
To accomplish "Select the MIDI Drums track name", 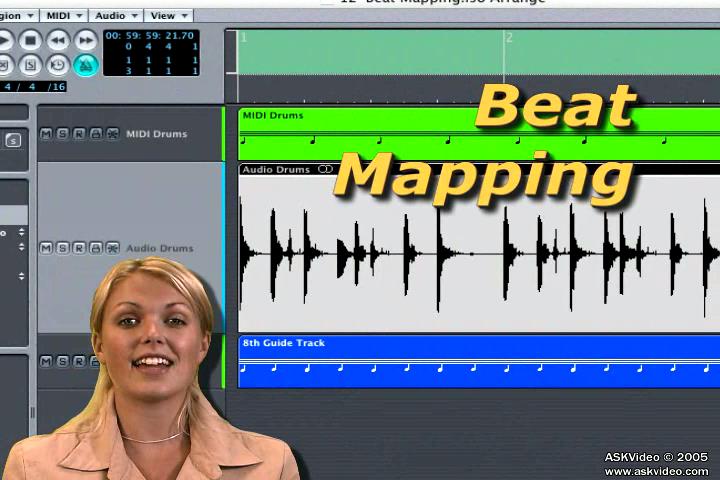I will tap(157, 134).
